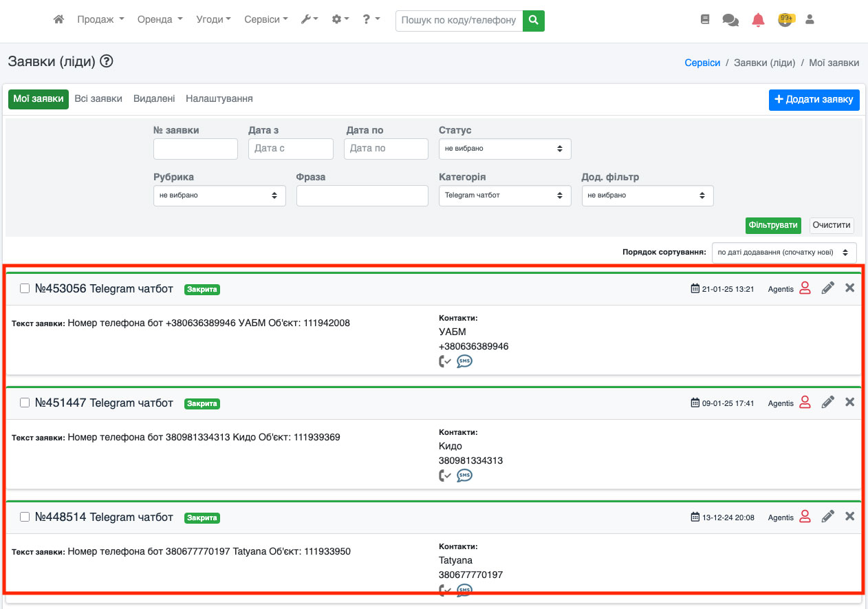
Task: Check the box next to request №448514
Action: click(25, 517)
